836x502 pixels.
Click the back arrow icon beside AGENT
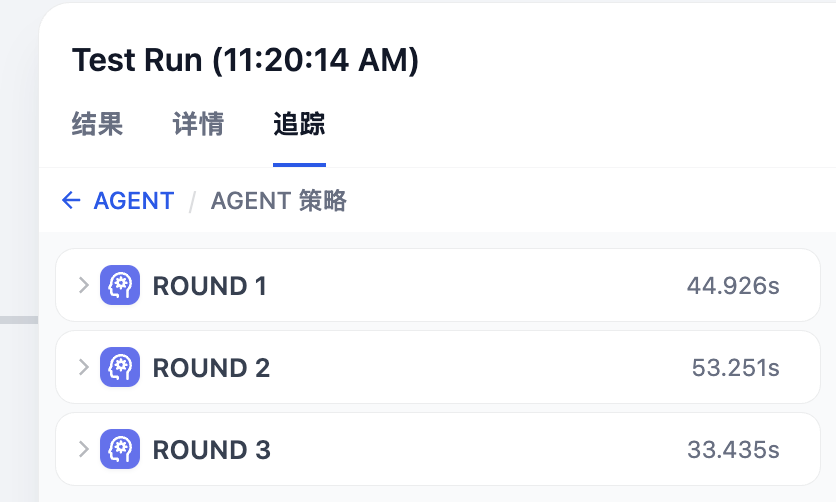tap(71, 200)
